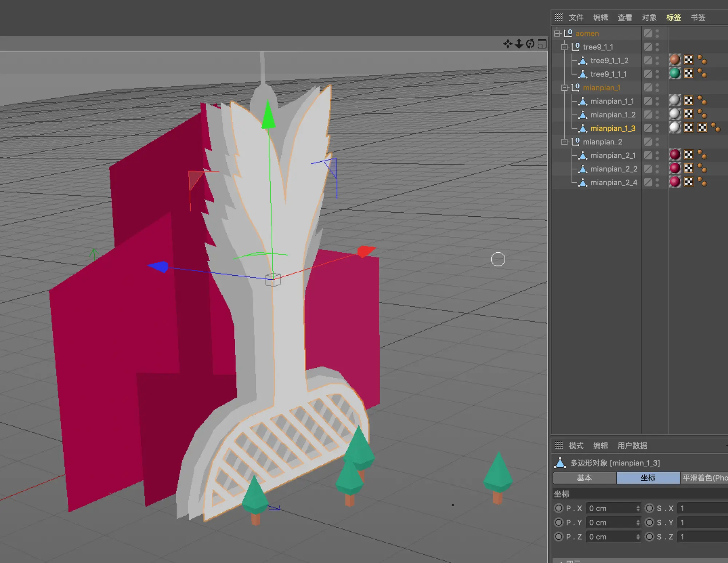728x563 pixels.
Task: Click the green material tag on tree9_1_1_1
Action: click(x=674, y=74)
